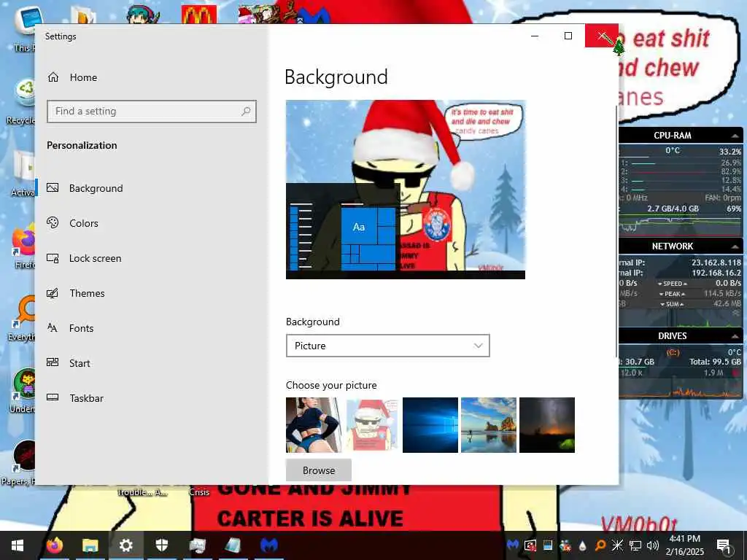Image resolution: width=747 pixels, height=560 pixels.
Task: Click the orange Everything search tray icon
Action: tap(600, 545)
